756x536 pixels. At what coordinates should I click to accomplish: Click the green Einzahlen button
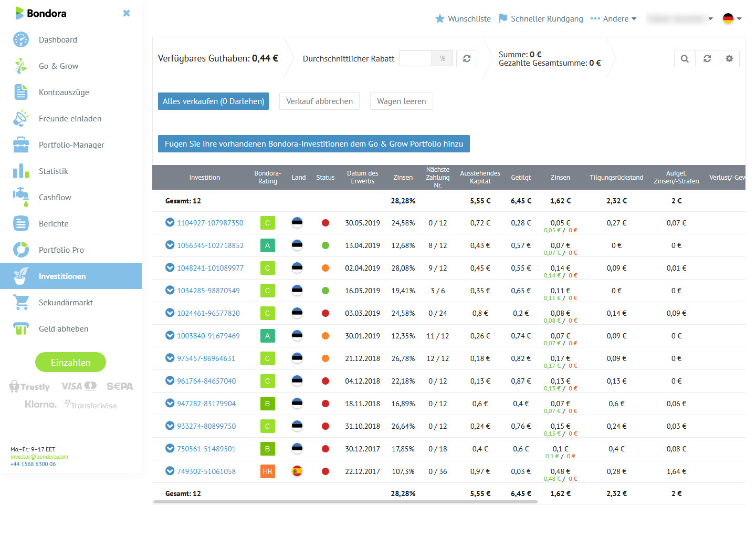click(70, 362)
